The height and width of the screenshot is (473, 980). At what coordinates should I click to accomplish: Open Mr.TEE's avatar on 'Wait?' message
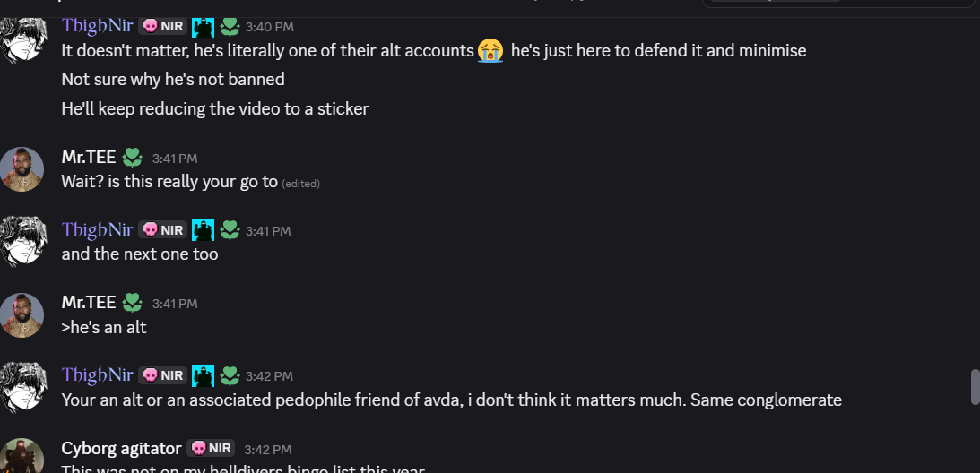pyautogui.click(x=22, y=169)
